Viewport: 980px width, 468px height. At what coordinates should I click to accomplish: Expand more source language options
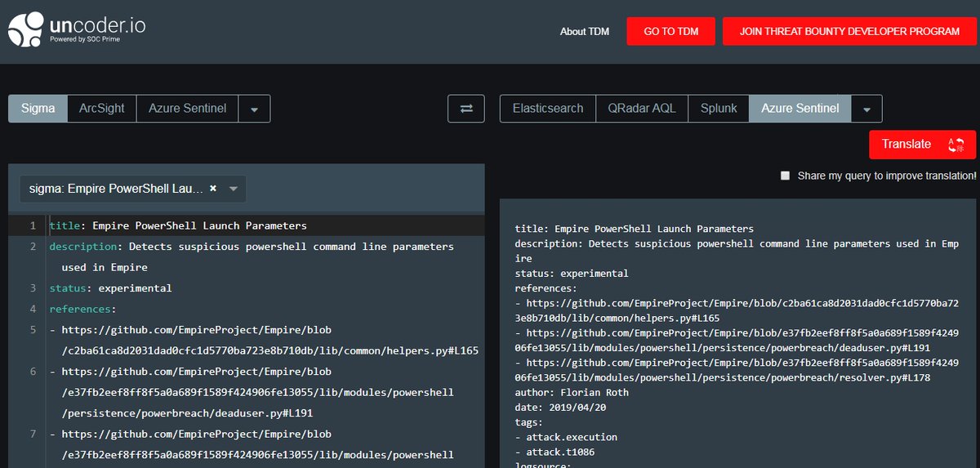pos(254,109)
